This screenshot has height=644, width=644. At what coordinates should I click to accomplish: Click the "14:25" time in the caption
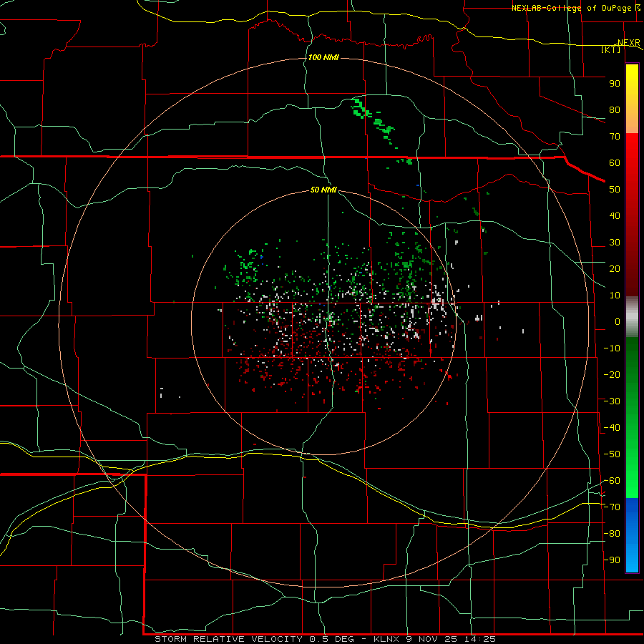pyautogui.click(x=480, y=639)
